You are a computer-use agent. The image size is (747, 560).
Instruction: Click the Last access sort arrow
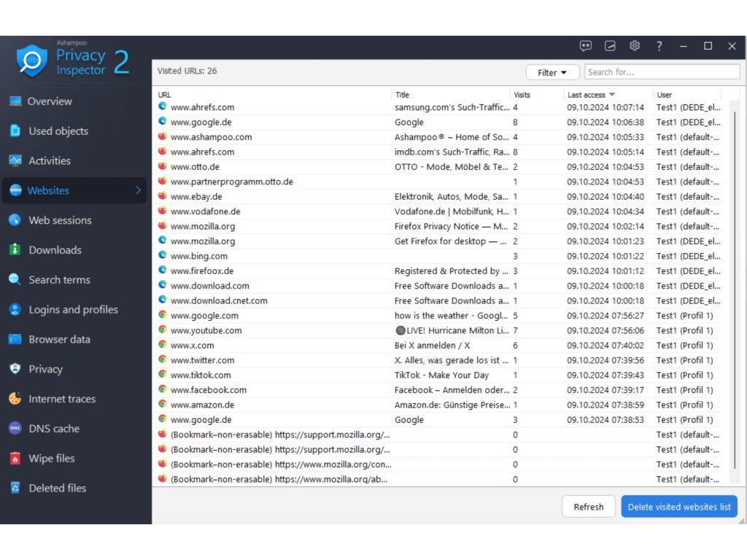click(612, 95)
